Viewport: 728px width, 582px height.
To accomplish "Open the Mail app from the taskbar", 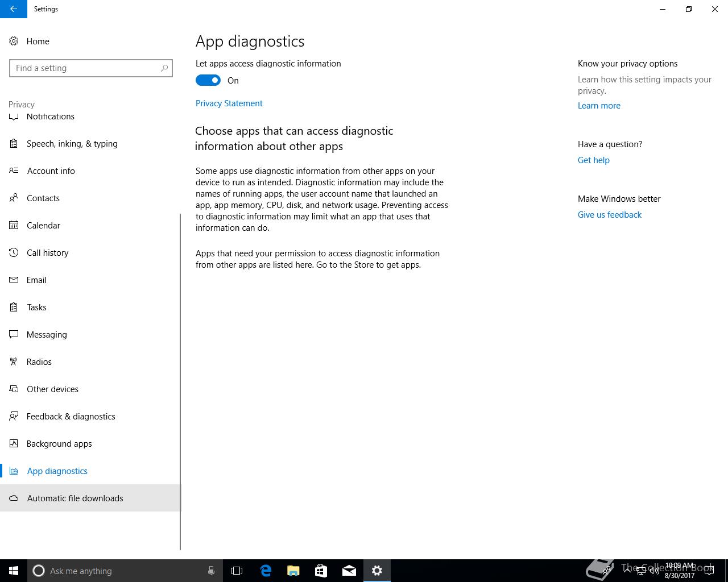I will [x=349, y=571].
